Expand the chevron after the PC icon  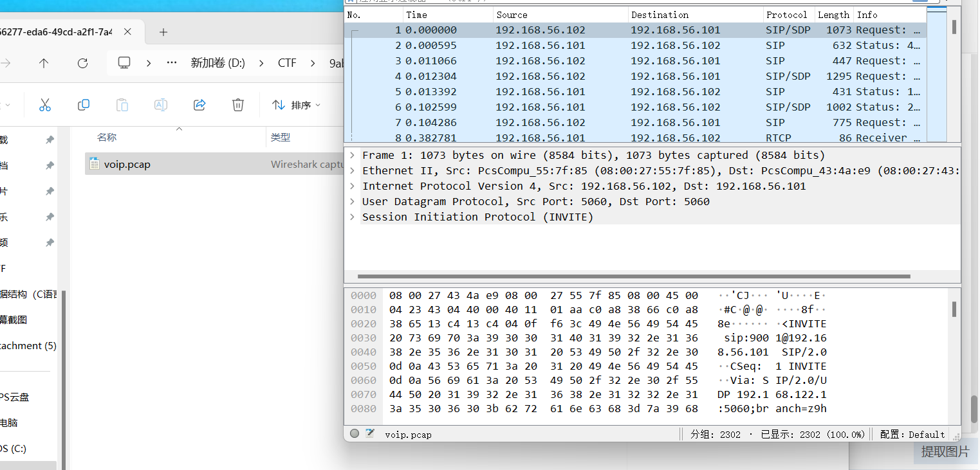[149, 63]
